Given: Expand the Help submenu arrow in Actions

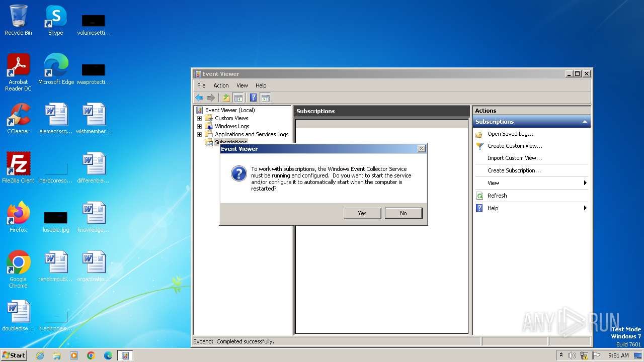Looking at the screenshot, I should (x=585, y=208).
